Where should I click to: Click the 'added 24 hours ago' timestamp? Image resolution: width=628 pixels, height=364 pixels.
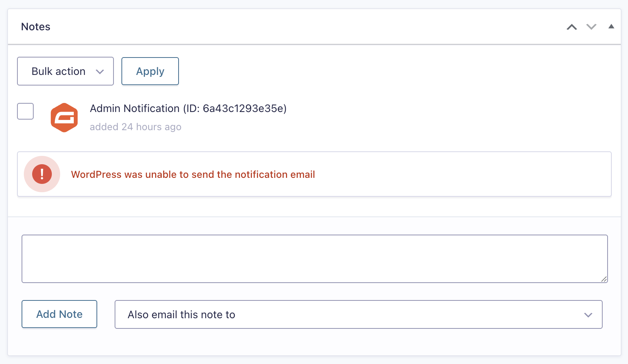tap(135, 127)
